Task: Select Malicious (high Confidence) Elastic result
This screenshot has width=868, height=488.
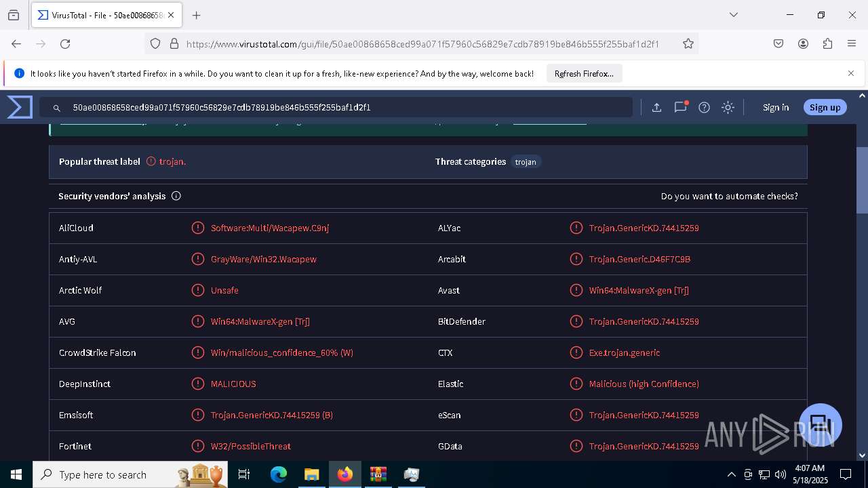Action: (644, 384)
